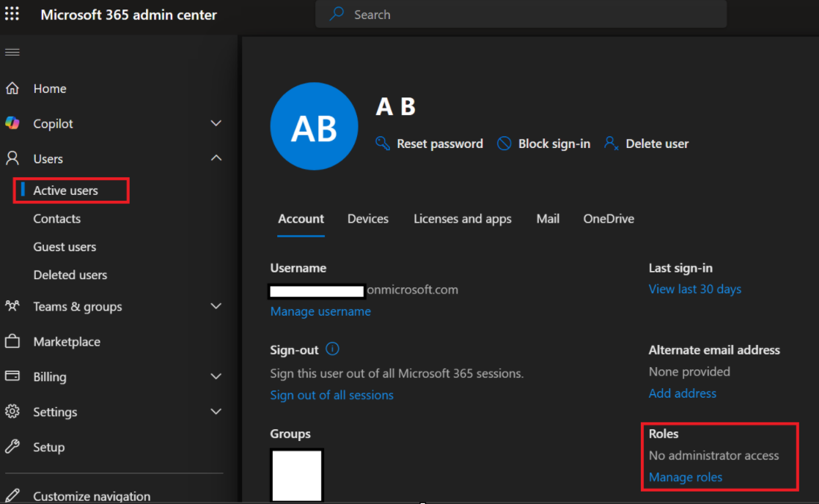
Task: Click 'No administrator access' text
Action: 713,456
